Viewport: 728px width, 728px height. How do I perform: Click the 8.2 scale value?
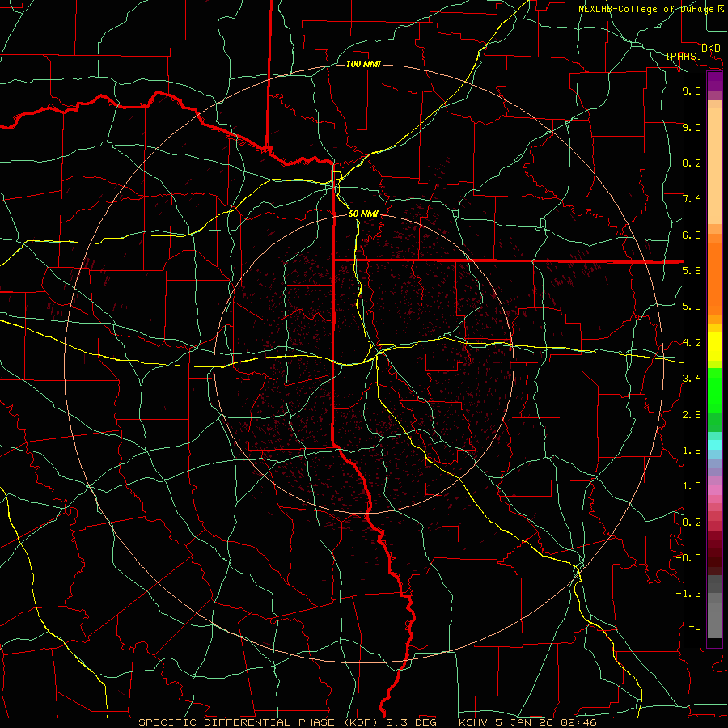click(x=692, y=163)
